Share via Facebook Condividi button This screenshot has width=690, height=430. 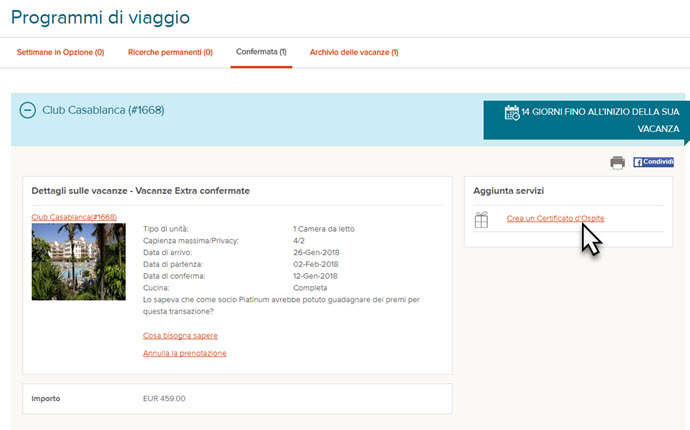click(653, 162)
